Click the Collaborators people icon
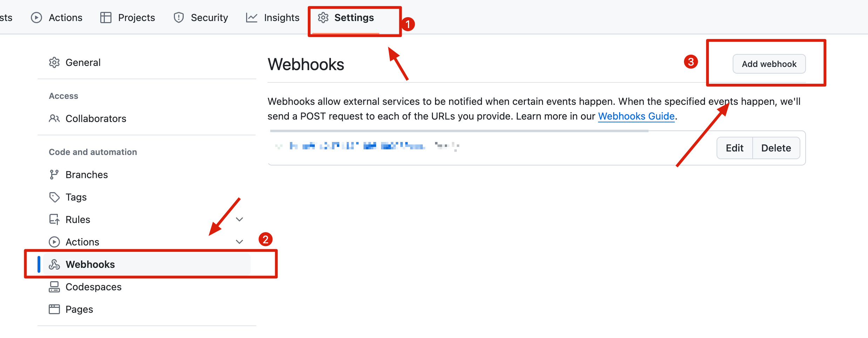Image resolution: width=868 pixels, height=338 pixels. click(54, 119)
